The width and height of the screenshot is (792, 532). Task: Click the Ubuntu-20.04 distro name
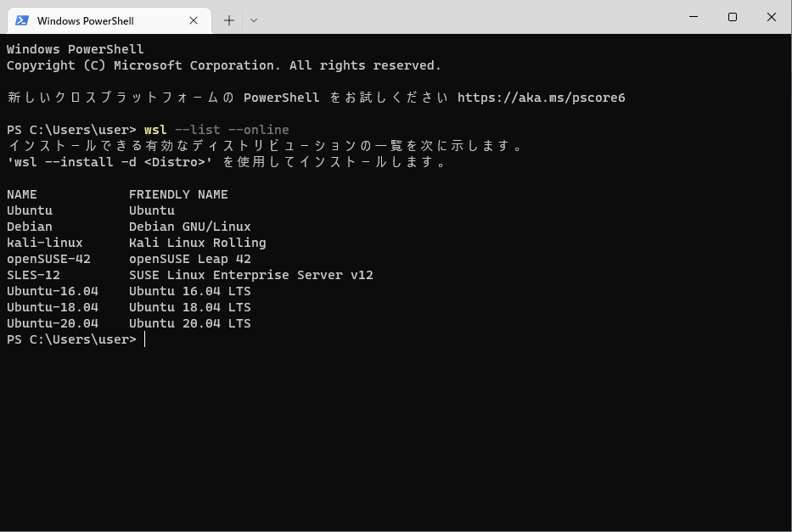point(53,323)
